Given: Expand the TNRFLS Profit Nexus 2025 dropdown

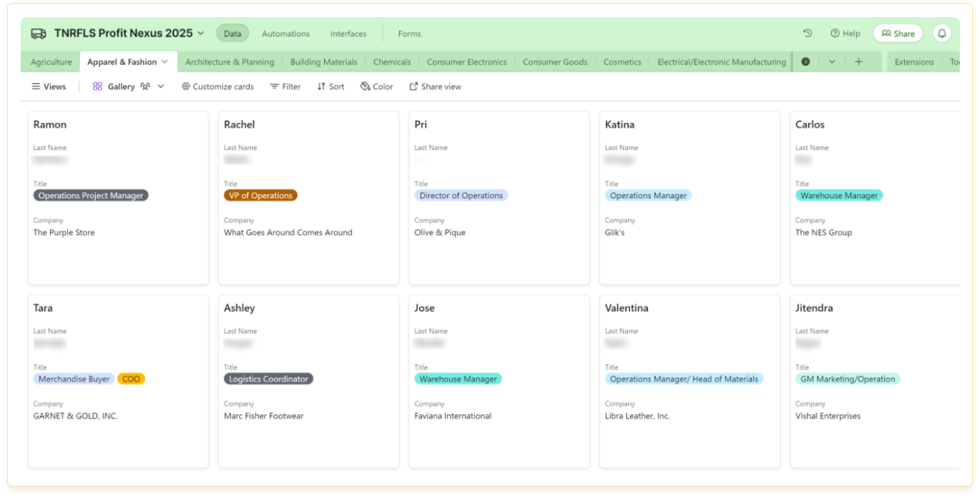Looking at the screenshot, I should (x=201, y=34).
